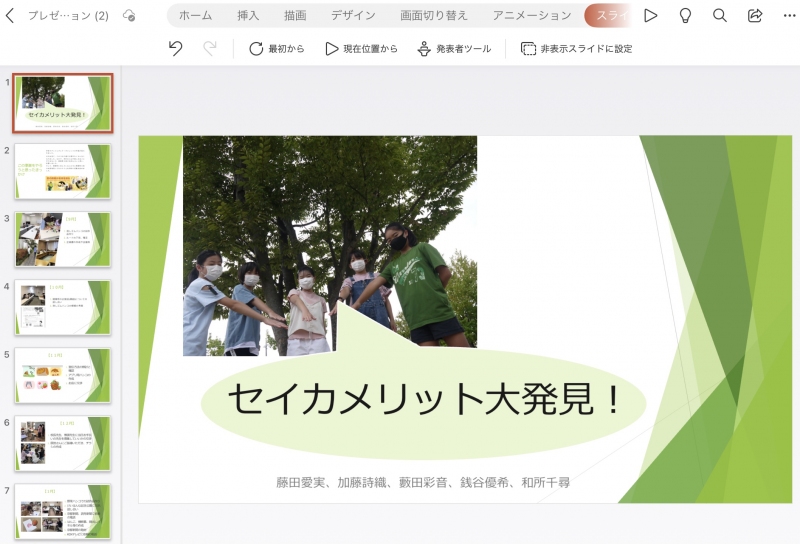Go to the 画面切り替え tab
This screenshot has width=800, height=544.
coord(433,16)
